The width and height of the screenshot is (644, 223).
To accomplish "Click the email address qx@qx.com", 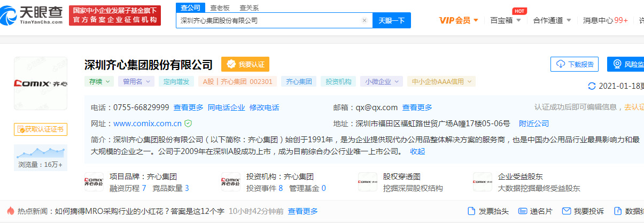I will point(376,107).
